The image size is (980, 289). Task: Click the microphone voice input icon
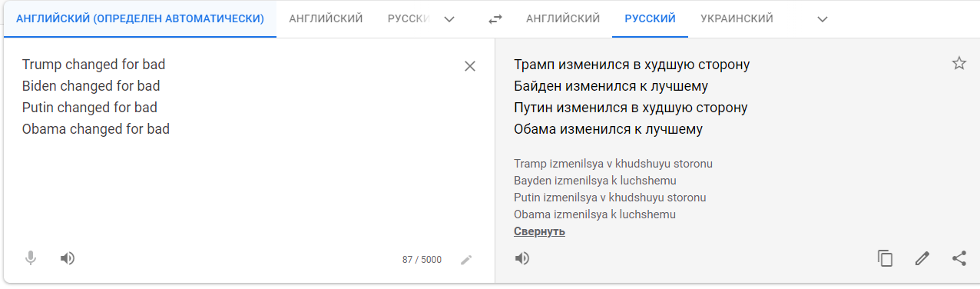[x=31, y=258]
